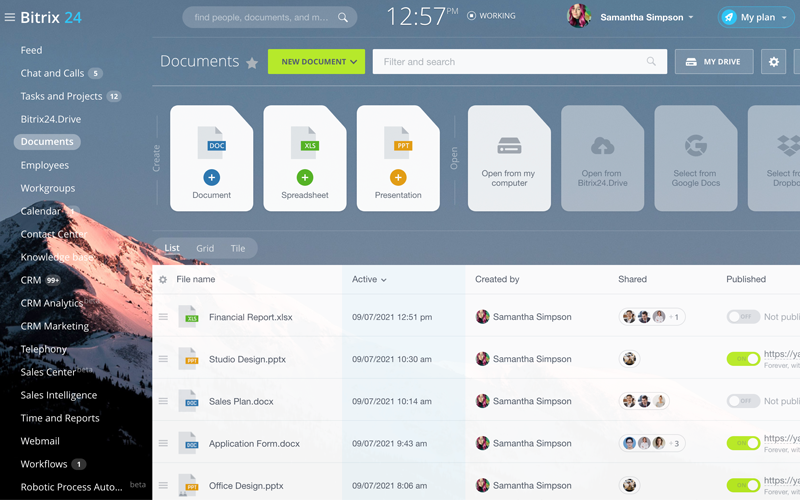Click the DOC file icon of Application Form
Viewport: 800px width, 500px height.
click(x=189, y=443)
